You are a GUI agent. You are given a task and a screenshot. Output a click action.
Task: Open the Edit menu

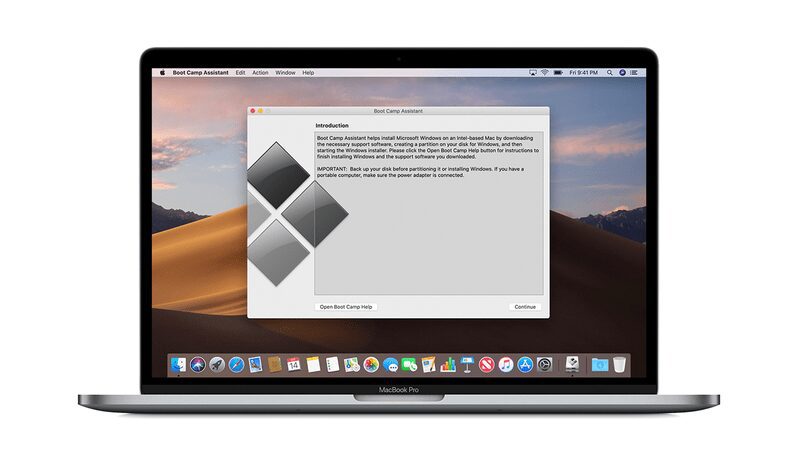click(x=240, y=73)
